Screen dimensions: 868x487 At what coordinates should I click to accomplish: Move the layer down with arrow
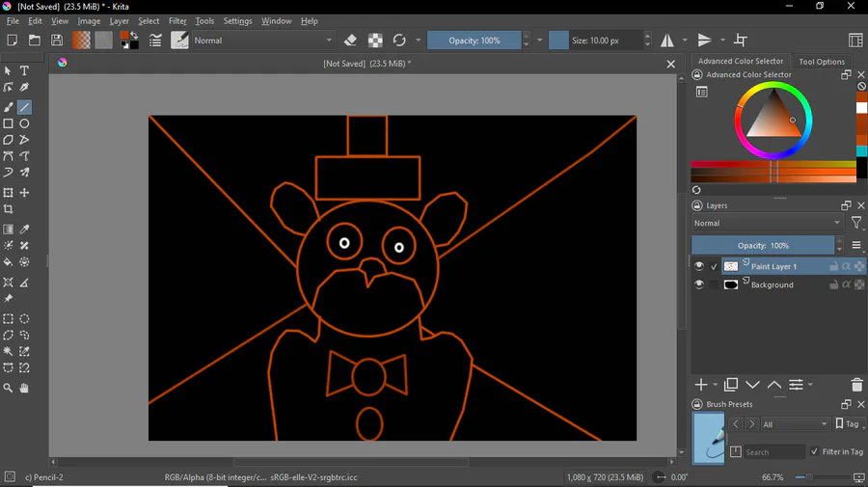coord(752,385)
